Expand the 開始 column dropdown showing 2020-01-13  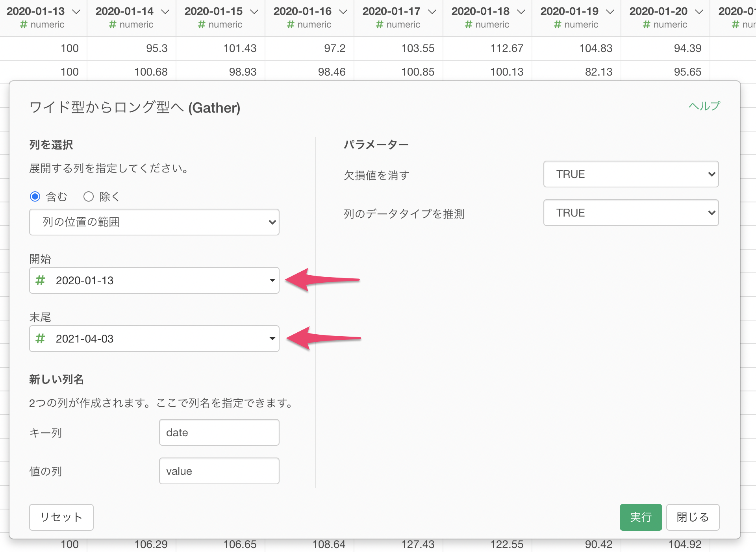(154, 280)
